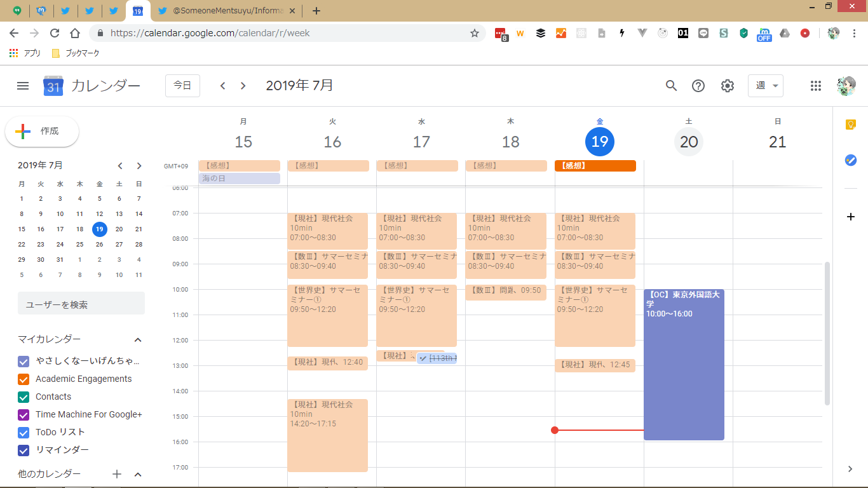The height and width of the screenshot is (488, 868).
Task: Click the 今日 button
Action: [x=182, y=86]
